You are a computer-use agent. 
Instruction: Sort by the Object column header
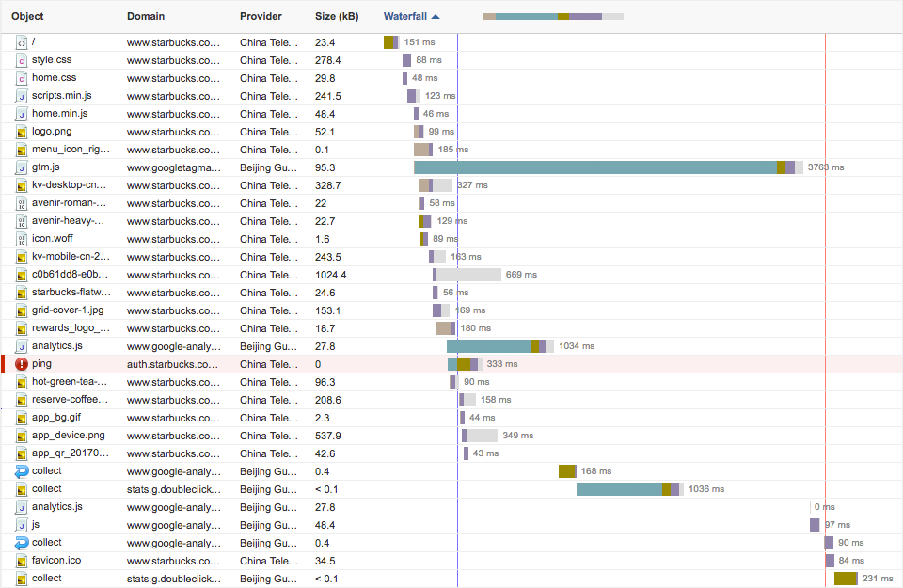tap(27, 16)
